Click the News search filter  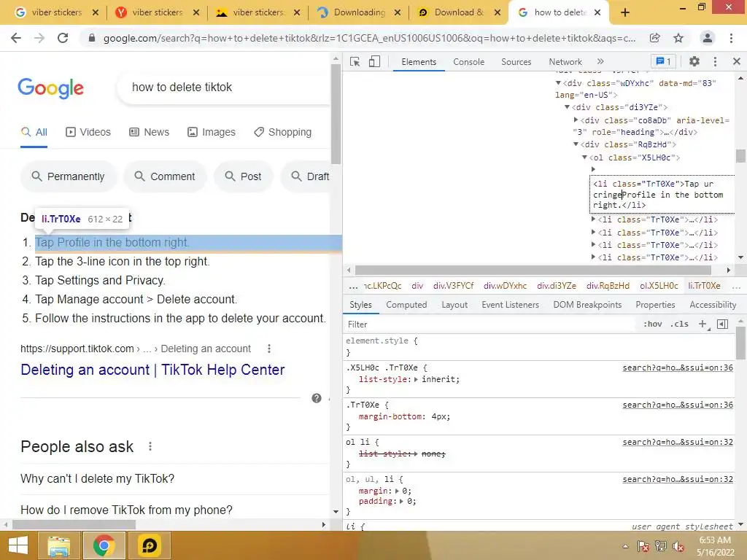[x=149, y=133]
